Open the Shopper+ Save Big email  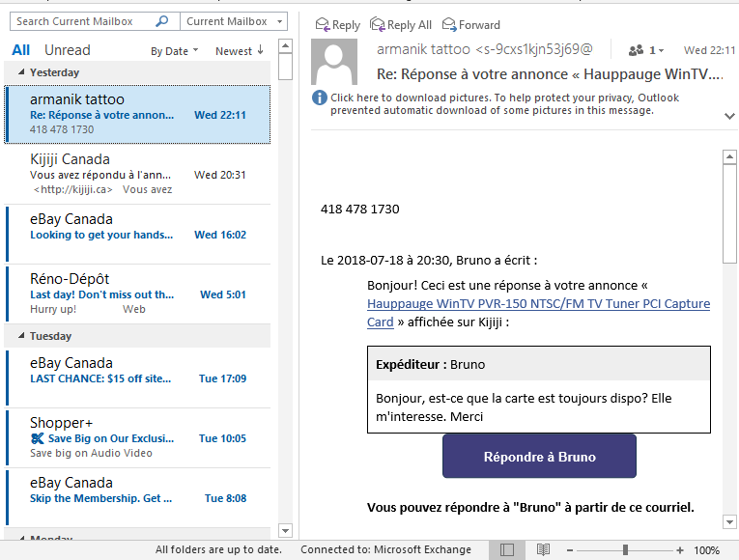pyautogui.click(x=137, y=437)
